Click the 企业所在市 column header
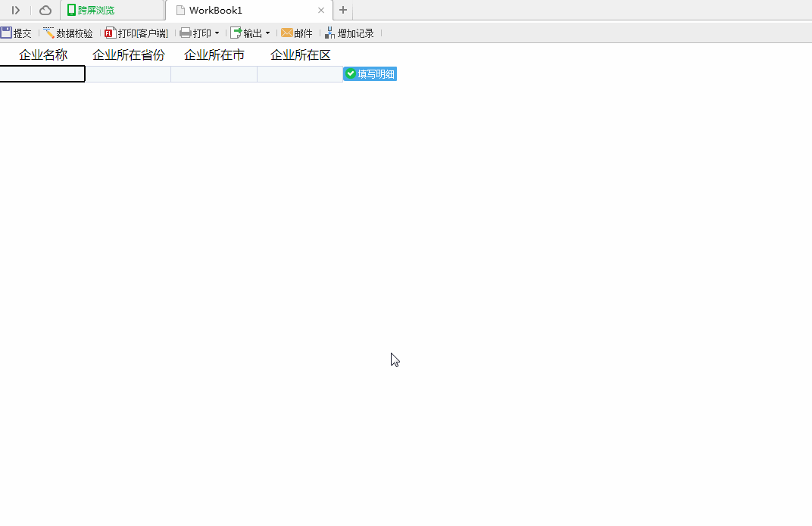 (x=214, y=54)
